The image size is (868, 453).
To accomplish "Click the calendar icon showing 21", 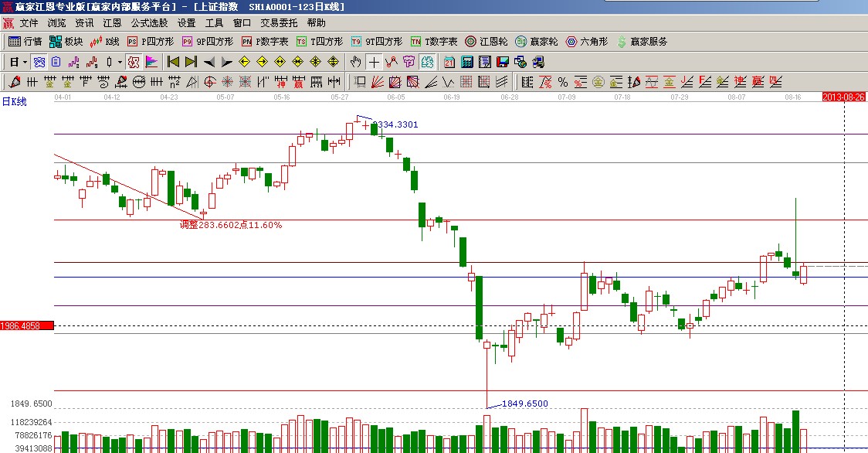I will click(x=449, y=62).
